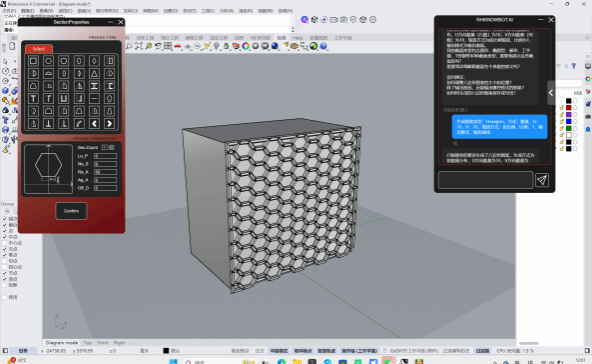Open the Select tab in SectionProperties
The image size is (592, 364).
(39, 49)
